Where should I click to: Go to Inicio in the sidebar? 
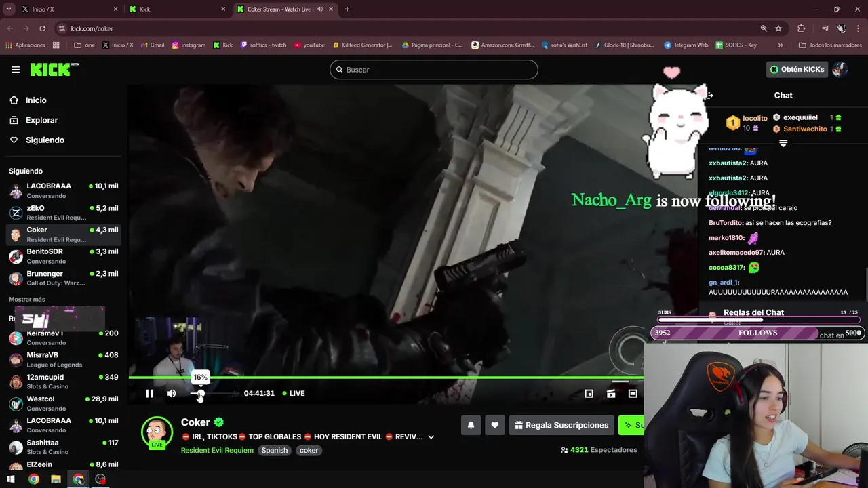(36, 100)
